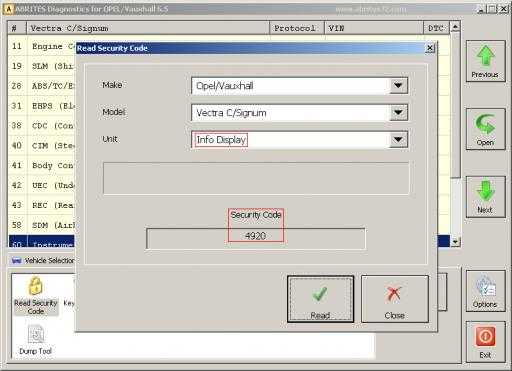The width and height of the screenshot is (512, 371).
Task: Click the VIN column header
Action: click(374, 28)
